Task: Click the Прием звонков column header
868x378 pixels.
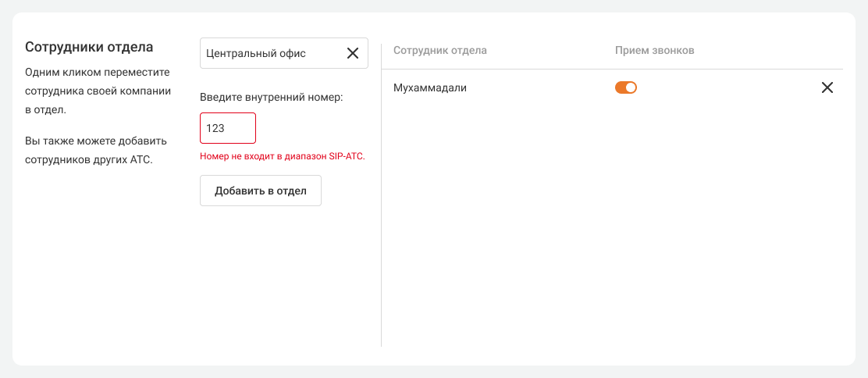Action: 654,51
